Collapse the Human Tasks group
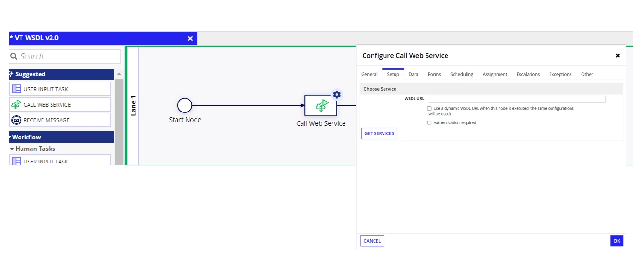 [12, 149]
